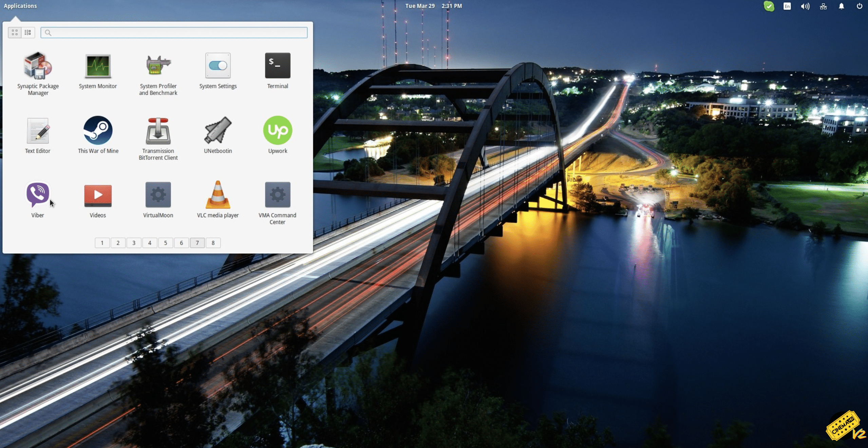The width and height of the screenshot is (868, 448).
Task: Go to page 6 of applications
Action: (182, 243)
